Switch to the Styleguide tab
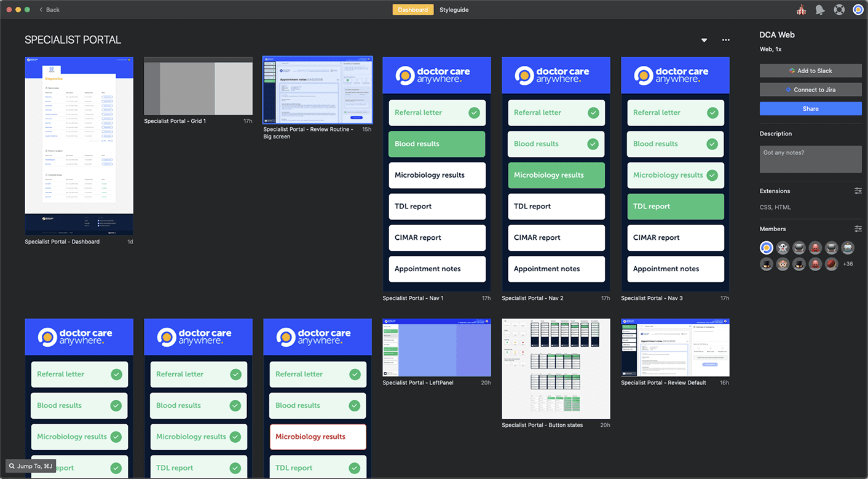This screenshot has width=868, height=479. pyautogui.click(x=454, y=10)
